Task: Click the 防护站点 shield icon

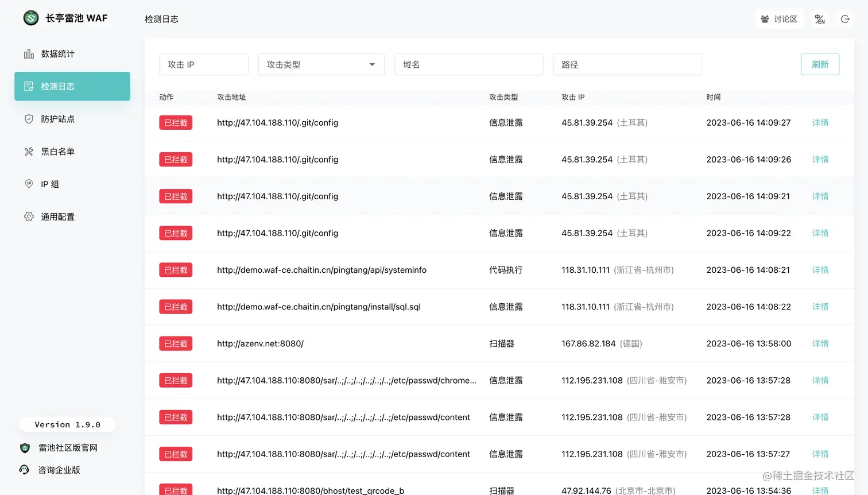Action: pos(29,119)
